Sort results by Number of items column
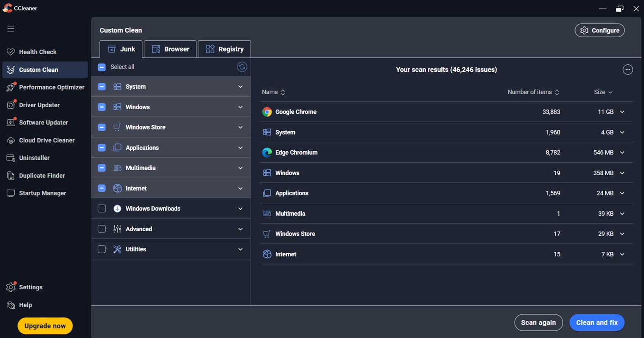 (x=533, y=92)
